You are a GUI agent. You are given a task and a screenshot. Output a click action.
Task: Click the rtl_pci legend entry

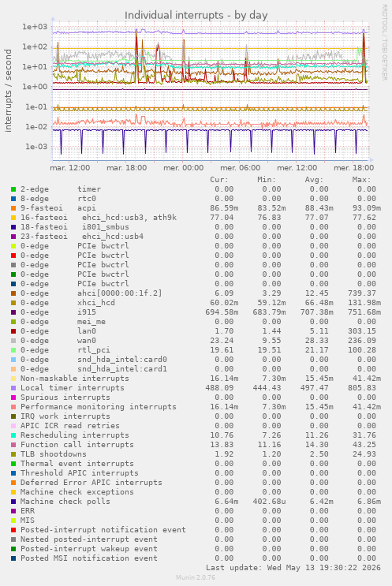pos(94,350)
